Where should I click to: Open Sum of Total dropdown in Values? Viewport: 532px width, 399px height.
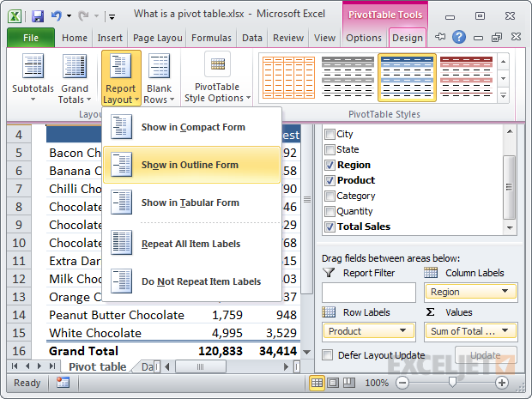tap(505, 331)
